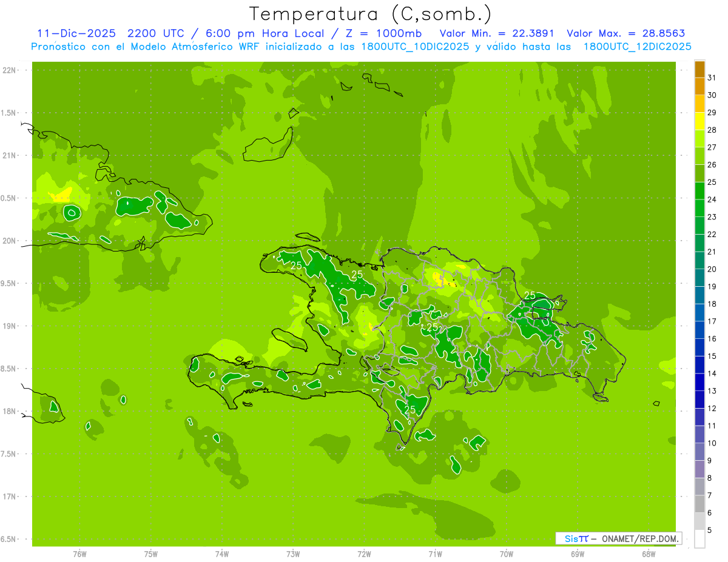
Task: Pick the blue swatch between 16 and 17
Action: click(699, 330)
